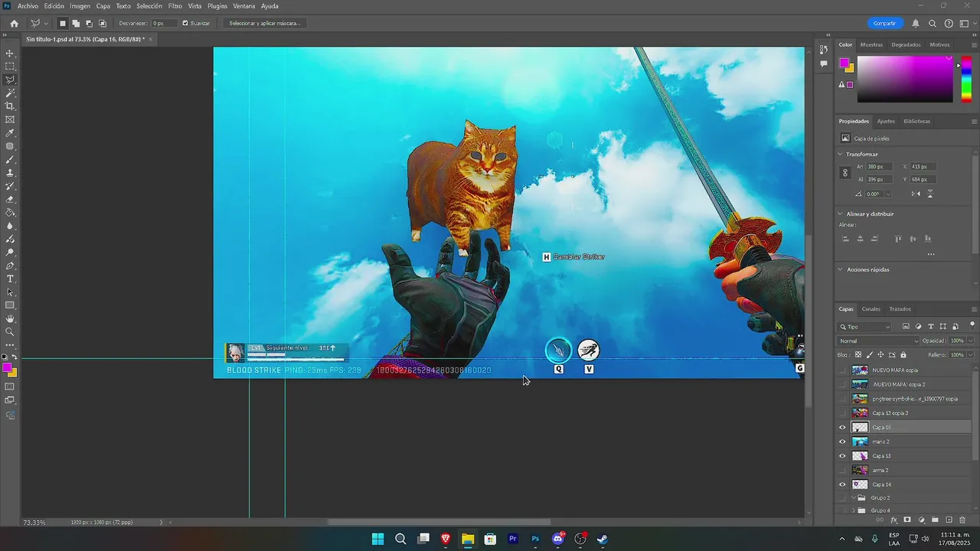Open more align options ellipsis

[x=931, y=254]
